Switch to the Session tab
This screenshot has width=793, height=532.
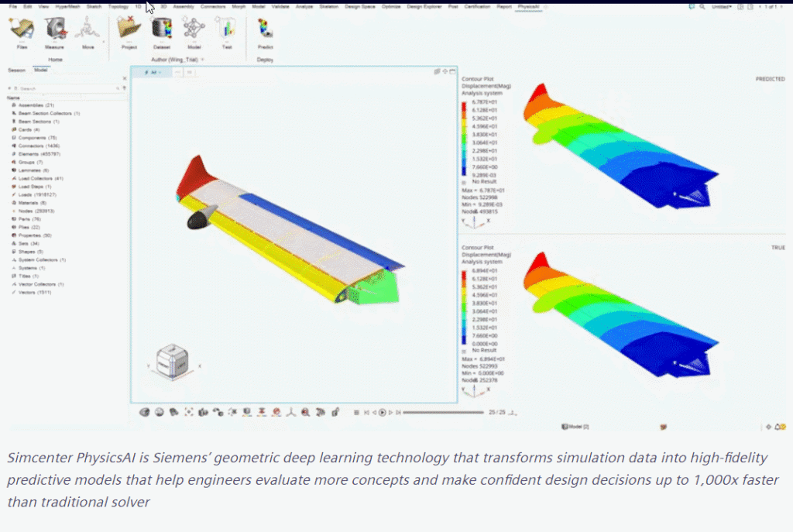coord(16,70)
